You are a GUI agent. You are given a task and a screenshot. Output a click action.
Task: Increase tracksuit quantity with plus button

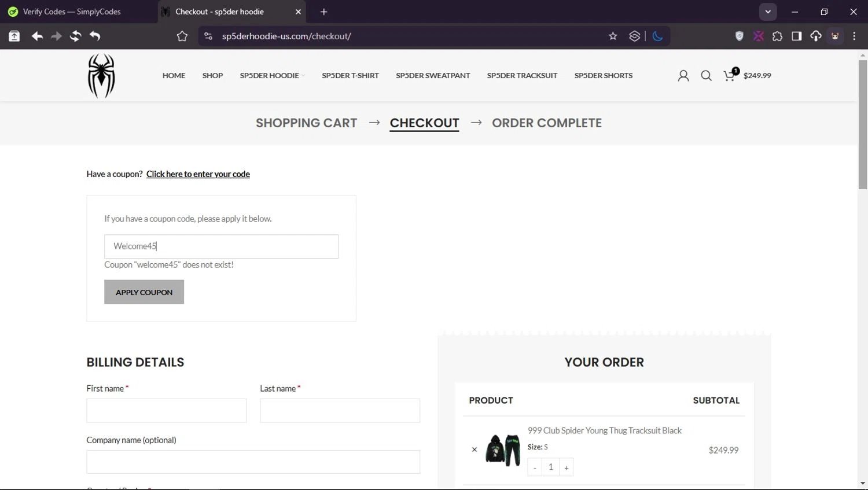(567, 467)
